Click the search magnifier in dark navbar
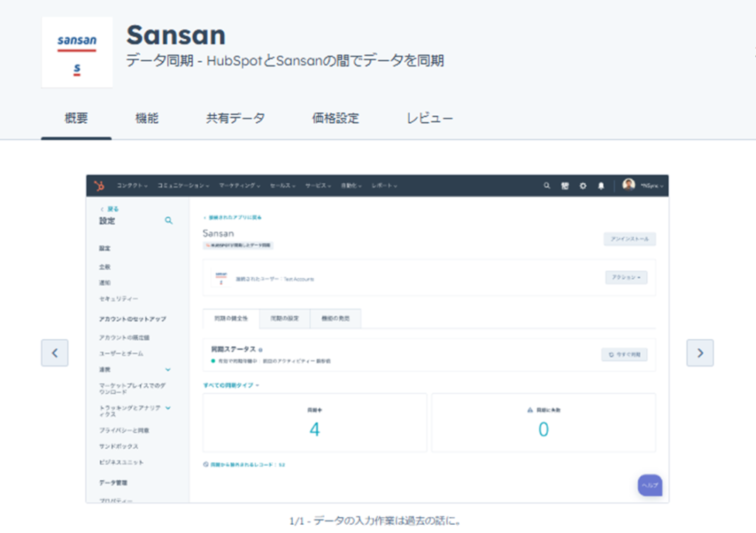The height and width of the screenshot is (533, 756). click(547, 185)
